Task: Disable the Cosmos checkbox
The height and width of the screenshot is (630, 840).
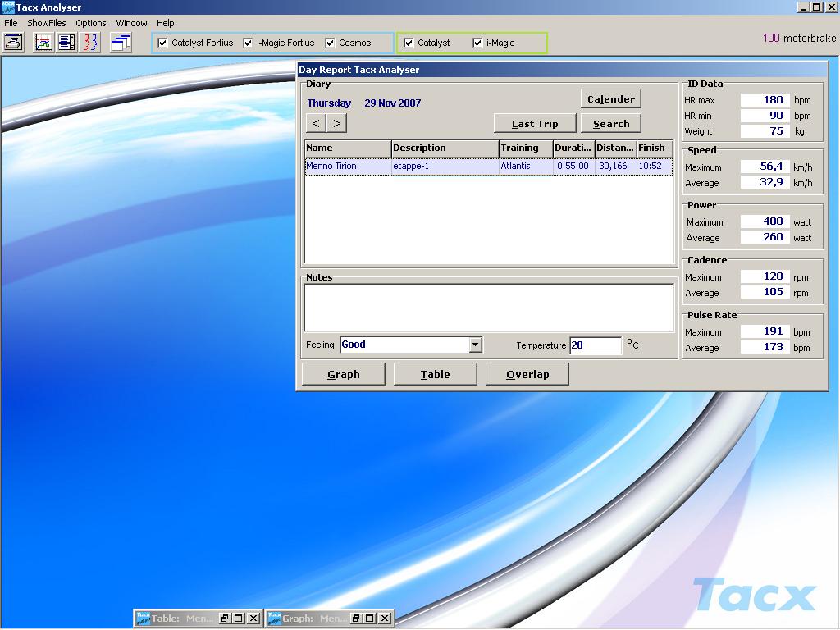Action: [330, 43]
